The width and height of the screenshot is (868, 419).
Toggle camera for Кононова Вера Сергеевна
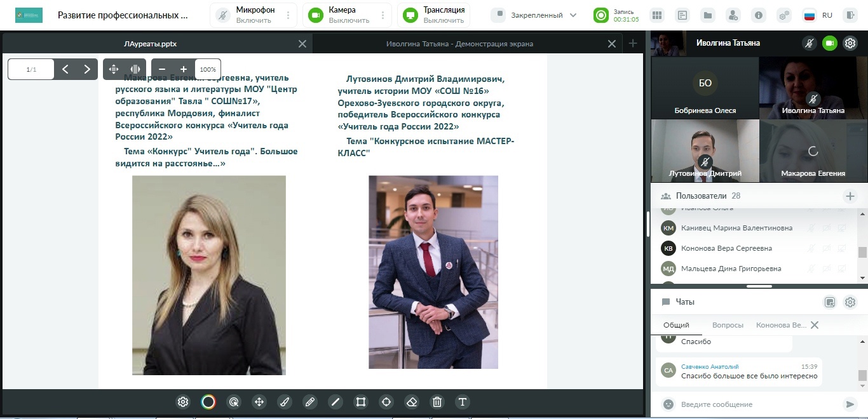point(827,248)
